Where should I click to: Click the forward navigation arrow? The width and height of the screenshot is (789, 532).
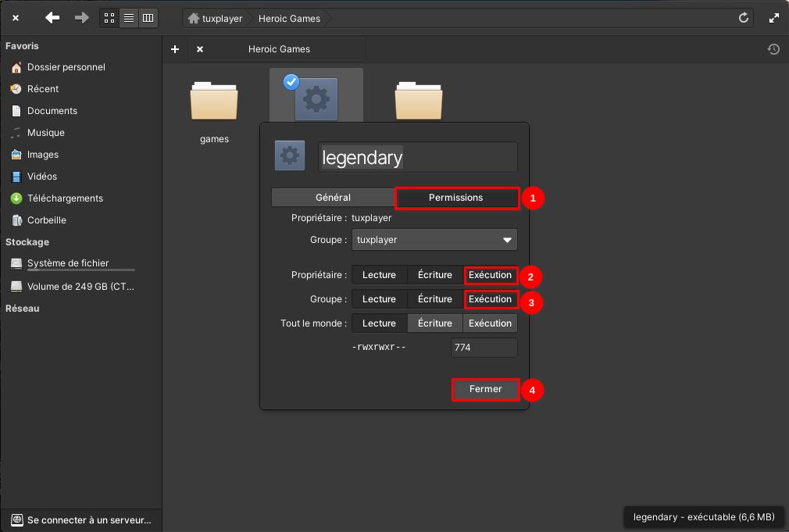(81, 18)
